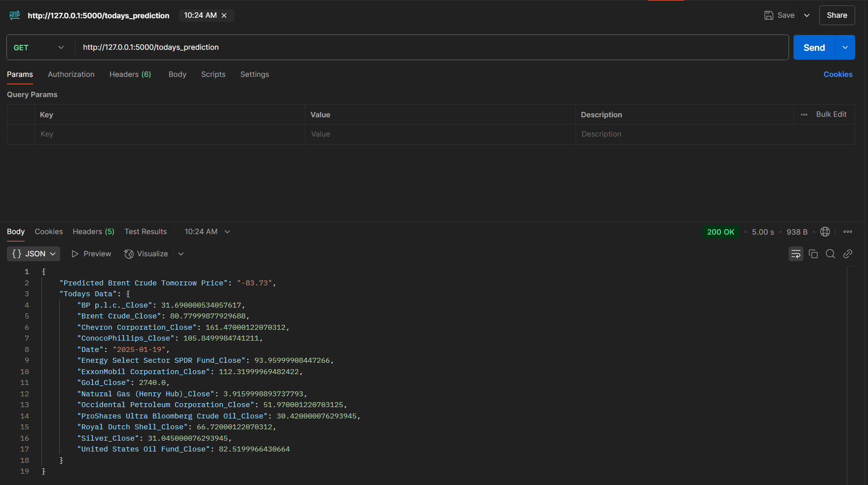
Task: Expand the Send button arrow menu
Action: [845, 47]
